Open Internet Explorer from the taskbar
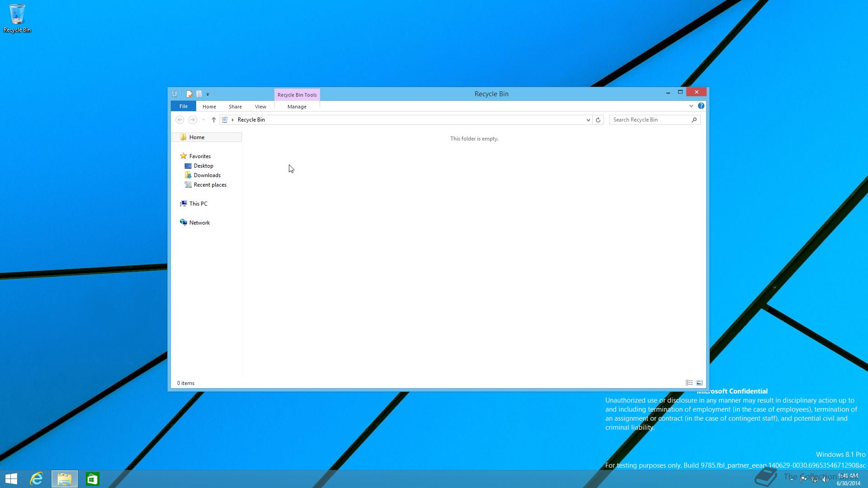The height and width of the screenshot is (488, 868). [x=37, y=479]
